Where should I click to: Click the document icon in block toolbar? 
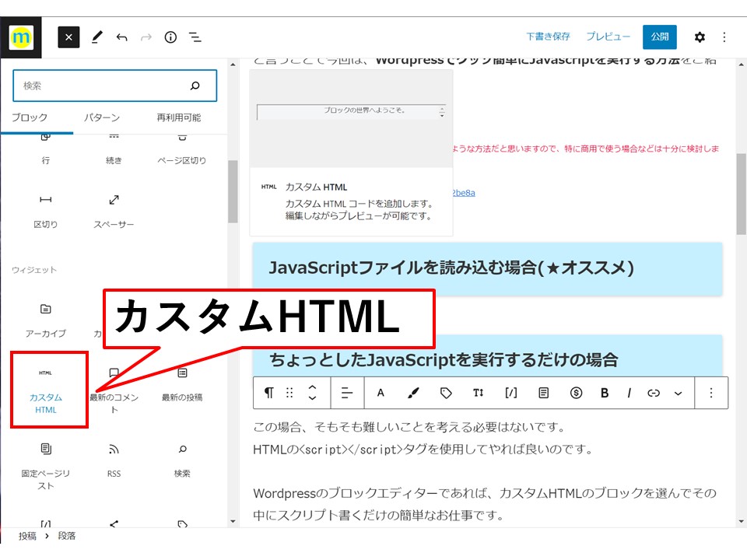[544, 393]
